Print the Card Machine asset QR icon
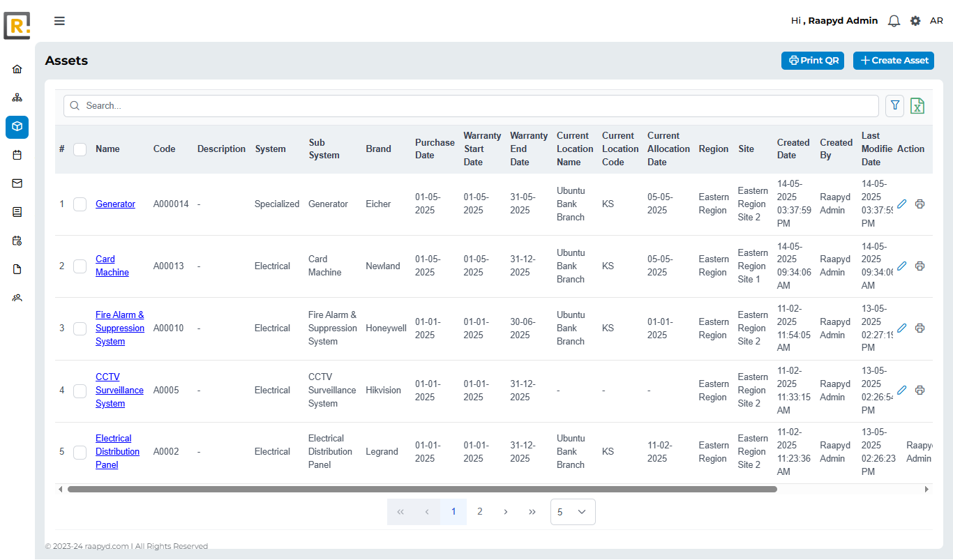Viewport: 953px width, 560px height. pos(920,266)
